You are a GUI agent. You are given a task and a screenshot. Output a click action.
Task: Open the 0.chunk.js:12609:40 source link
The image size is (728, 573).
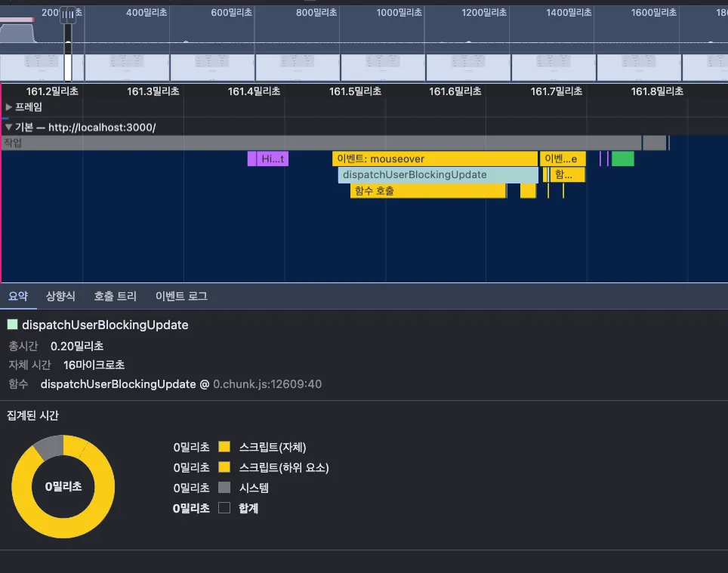(267, 384)
